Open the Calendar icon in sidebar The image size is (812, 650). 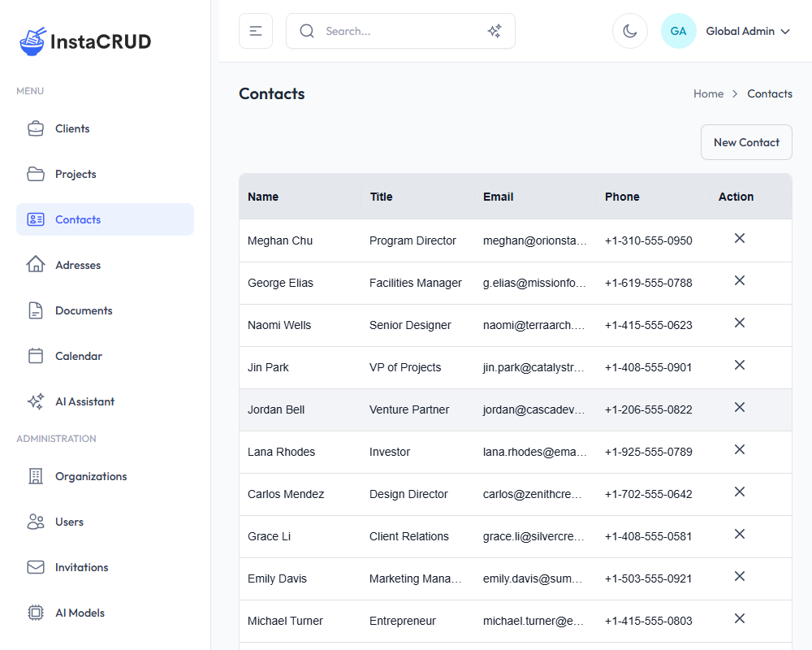pyautogui.click(x=36, y=356)
